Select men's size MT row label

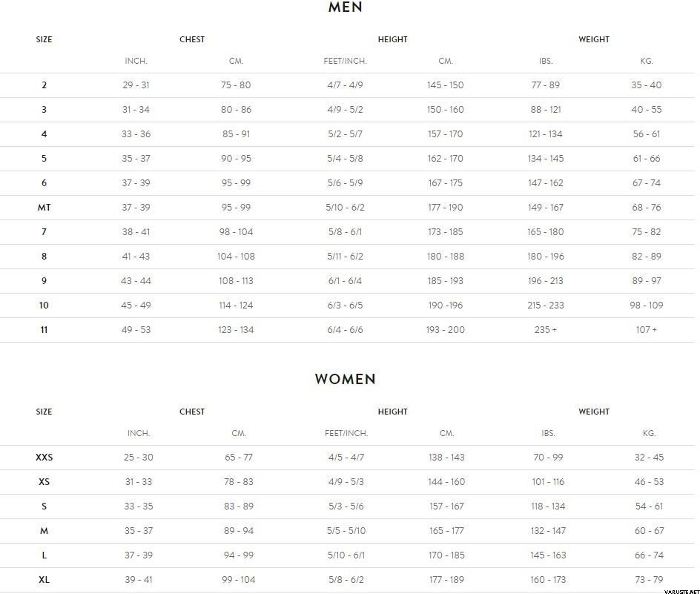pos(44,207)
